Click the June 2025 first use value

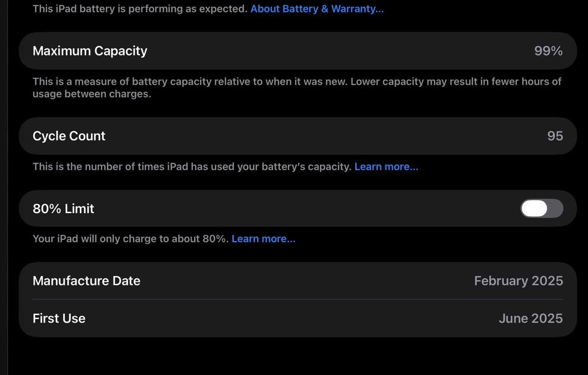point(530,318)
